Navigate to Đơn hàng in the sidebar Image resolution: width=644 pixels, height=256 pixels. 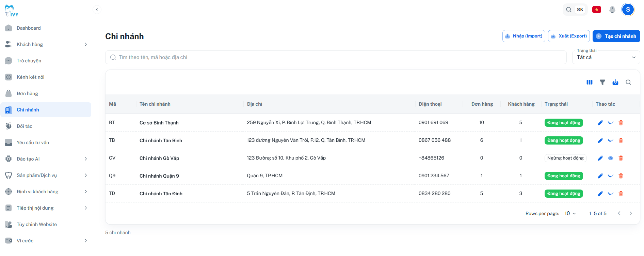[x=46, y=93]
